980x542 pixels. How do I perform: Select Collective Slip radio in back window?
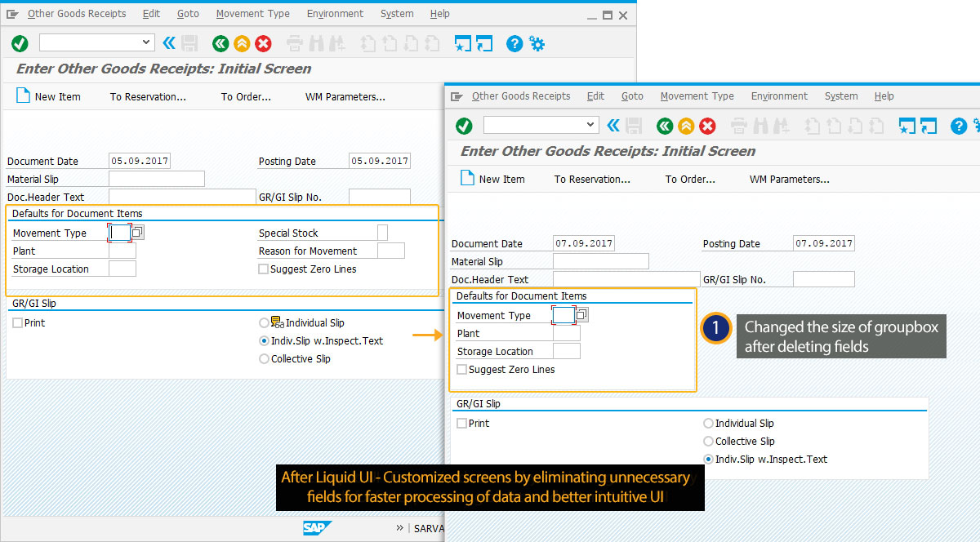(x=263, y=358)
